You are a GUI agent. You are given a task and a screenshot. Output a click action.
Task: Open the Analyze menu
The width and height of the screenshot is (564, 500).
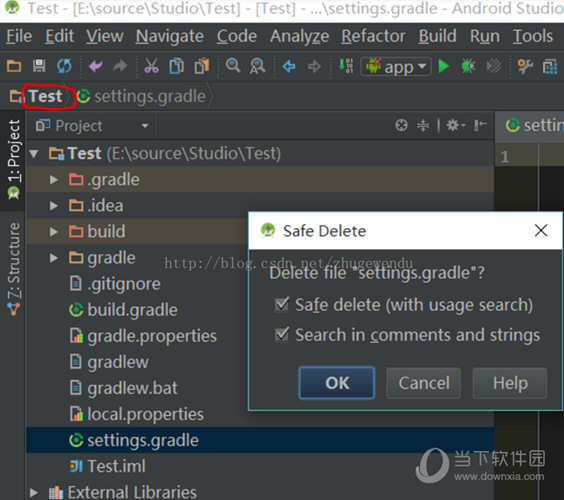(x=299, y=36)
